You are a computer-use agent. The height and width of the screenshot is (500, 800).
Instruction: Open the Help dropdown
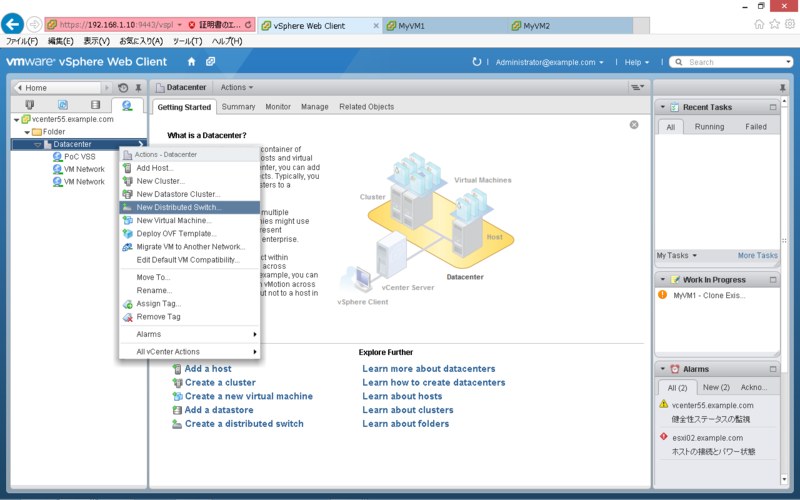(x=637, y=62)
